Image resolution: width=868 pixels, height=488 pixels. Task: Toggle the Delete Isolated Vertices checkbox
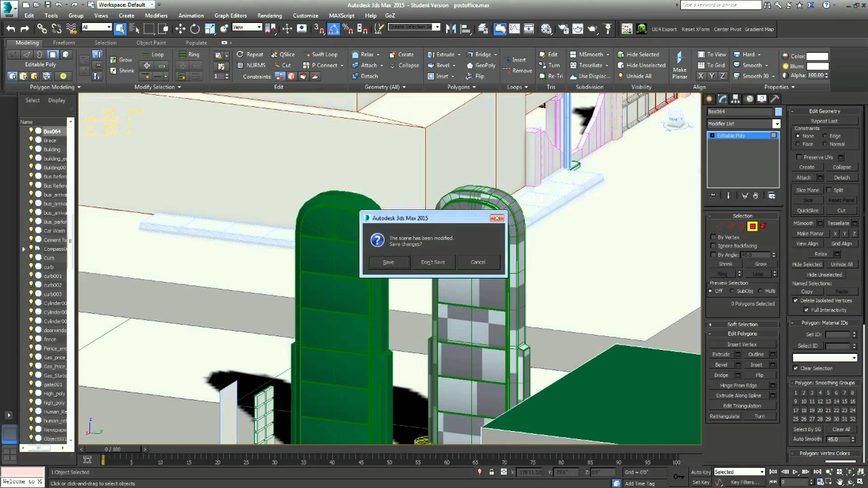pyautogui.click(x=796, y=300)
